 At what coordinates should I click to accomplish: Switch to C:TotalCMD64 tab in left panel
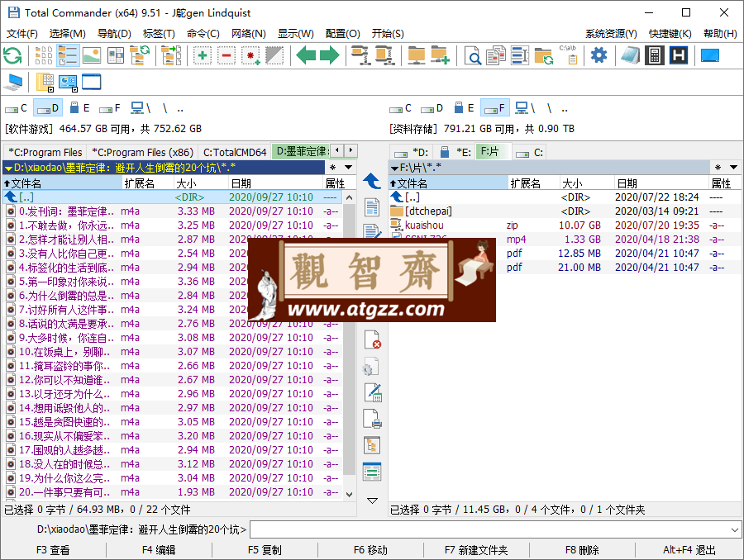click(x=235, y=152)
